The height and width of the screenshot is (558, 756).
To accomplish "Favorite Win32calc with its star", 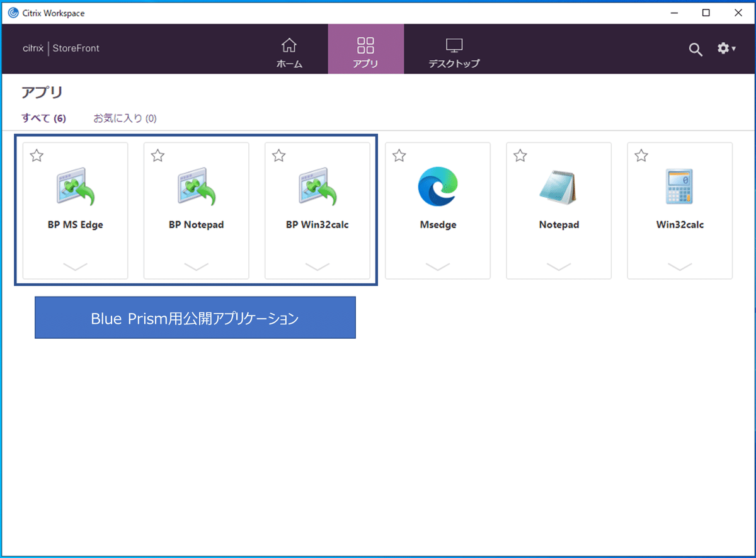I will coord(641,156).
